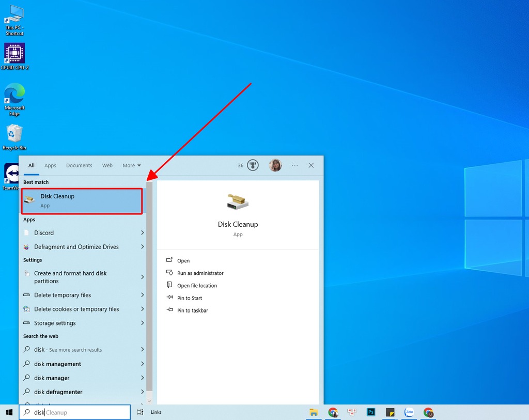
Task: Switch to the Web search tab
Action: coord(107,165)
